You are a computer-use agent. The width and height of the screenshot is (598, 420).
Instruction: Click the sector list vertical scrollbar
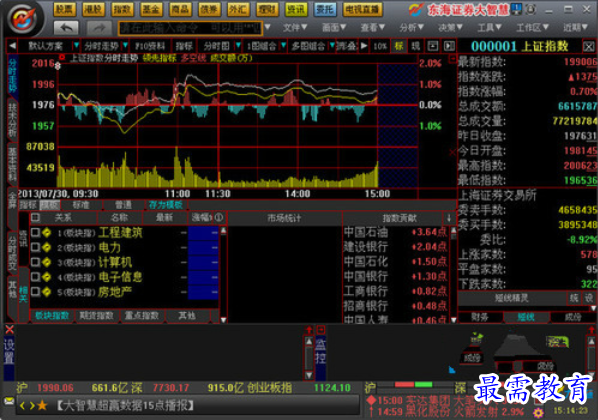click(x=223, y=275)
